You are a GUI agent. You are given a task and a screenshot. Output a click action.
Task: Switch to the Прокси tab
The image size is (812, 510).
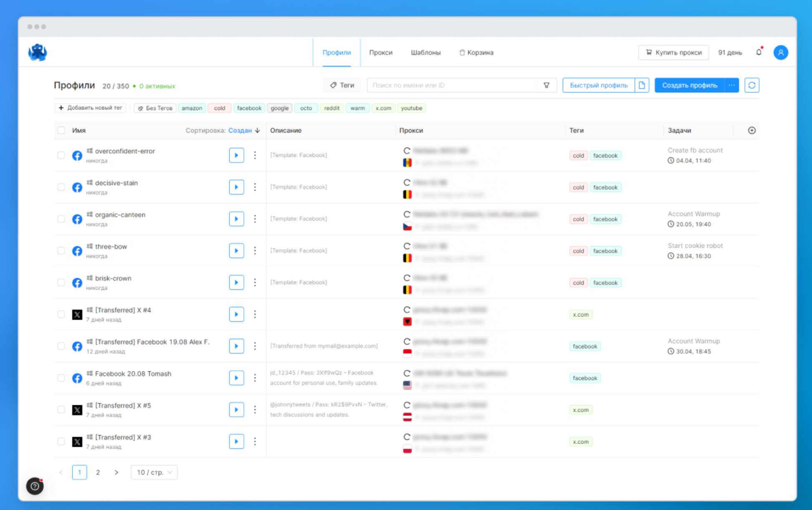381,53
